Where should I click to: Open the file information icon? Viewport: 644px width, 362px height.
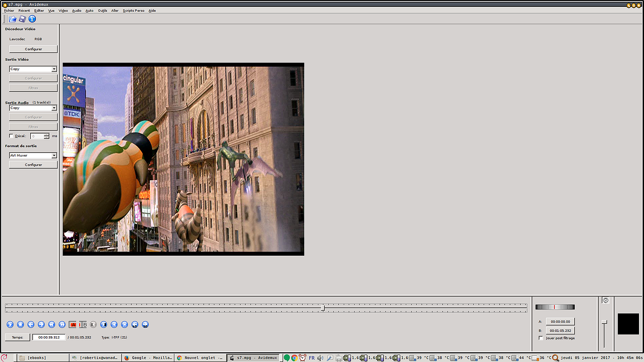(x=32, y=19)
